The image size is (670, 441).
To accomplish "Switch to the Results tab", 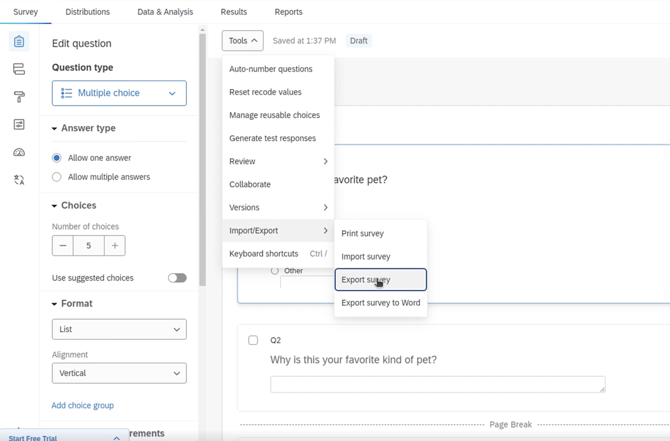I will click(x=234, y=12).
